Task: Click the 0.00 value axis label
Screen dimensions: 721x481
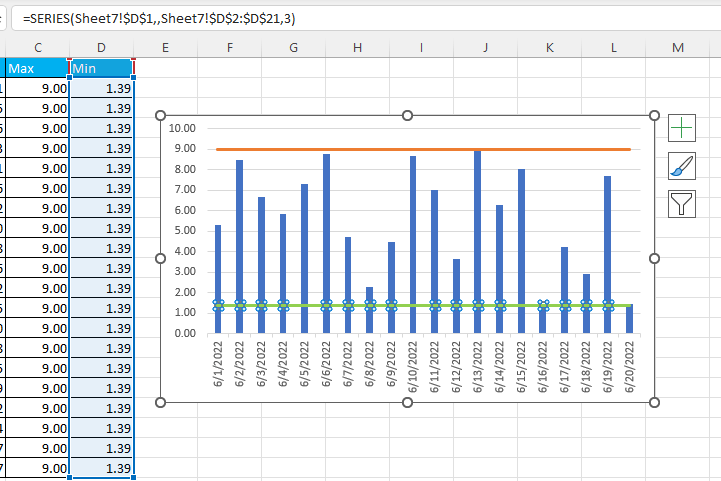Action: coord(185,333)
